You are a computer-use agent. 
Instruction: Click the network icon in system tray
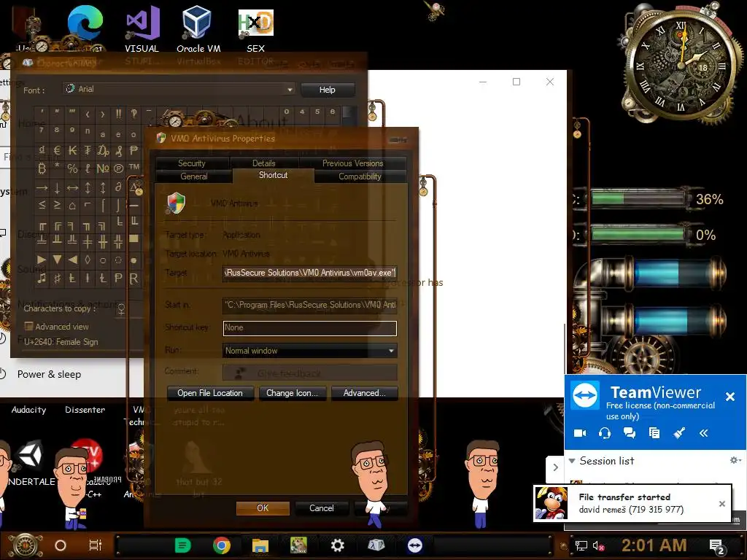pos(581,545)
